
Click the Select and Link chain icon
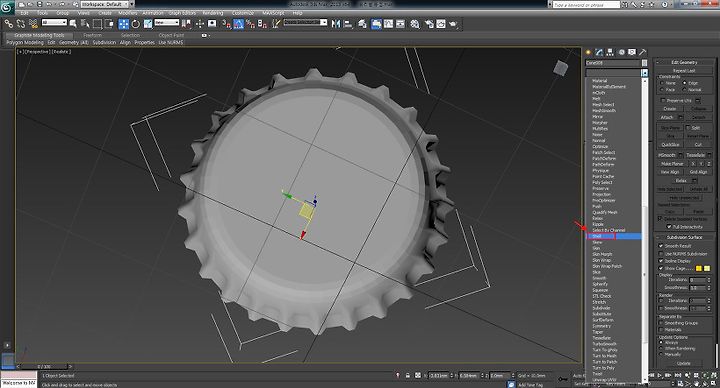9,23
